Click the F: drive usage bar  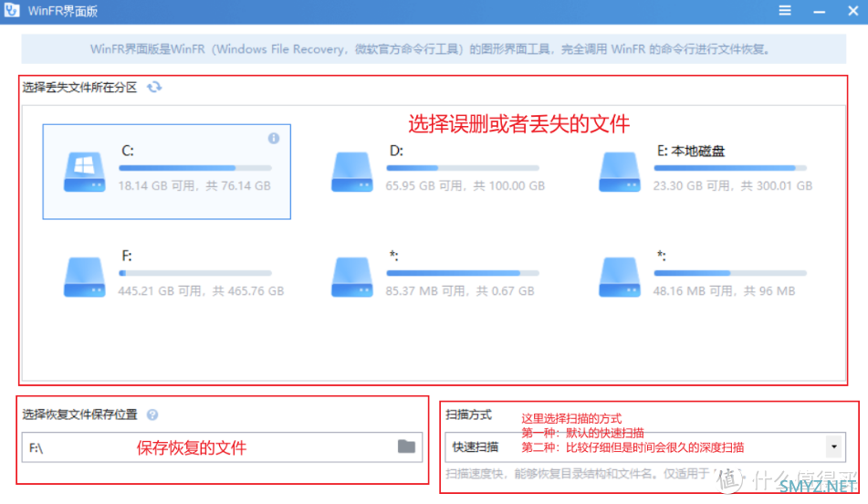tap(194, 273)
